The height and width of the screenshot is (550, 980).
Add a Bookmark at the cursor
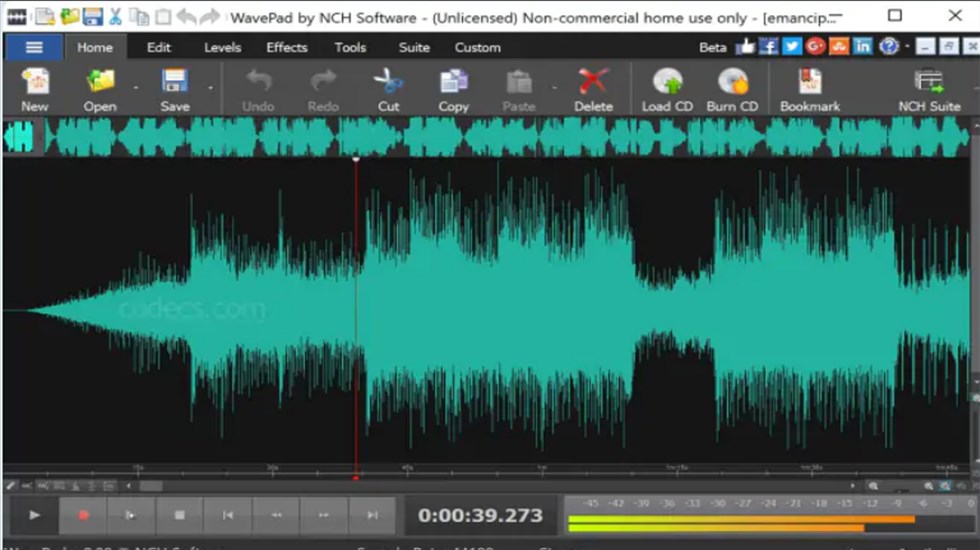(x=809, y=91)
